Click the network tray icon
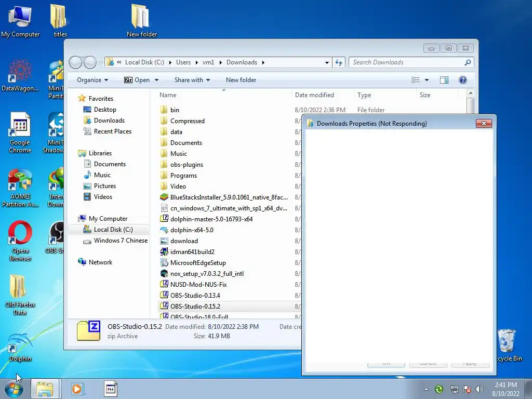Viewport: 532px width, 399px height. [454, 389]
